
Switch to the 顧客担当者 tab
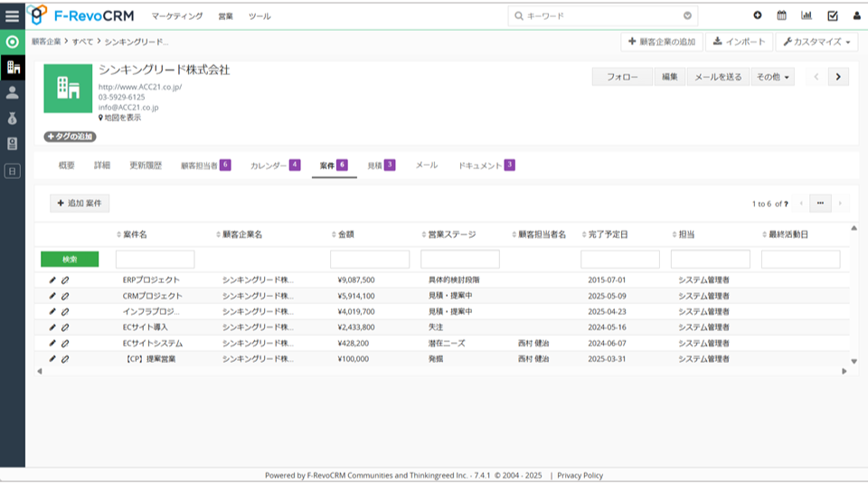point(205,166)
